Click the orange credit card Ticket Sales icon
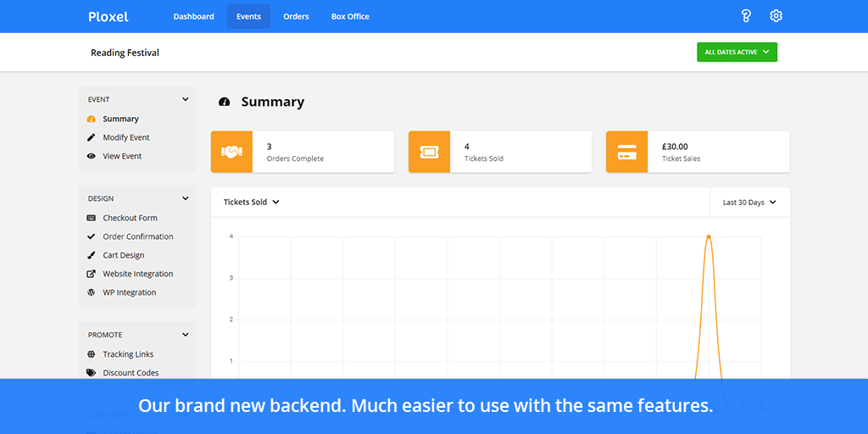The width and height of the screenshot is (868, 434). click(626, 152)
